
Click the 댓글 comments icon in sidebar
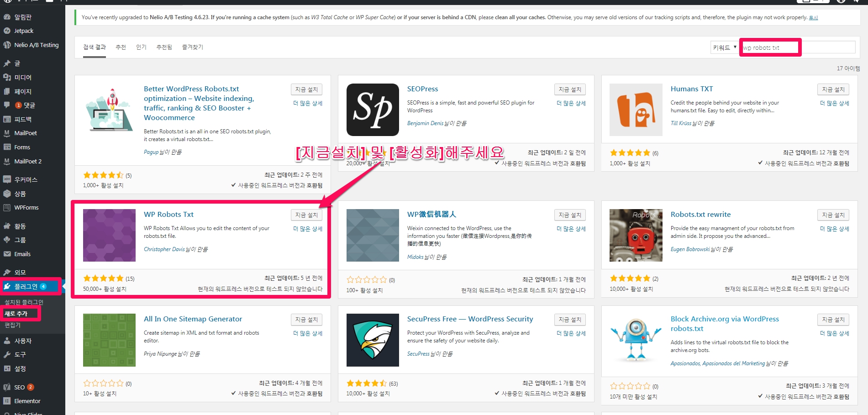click(x=7, y=105)
